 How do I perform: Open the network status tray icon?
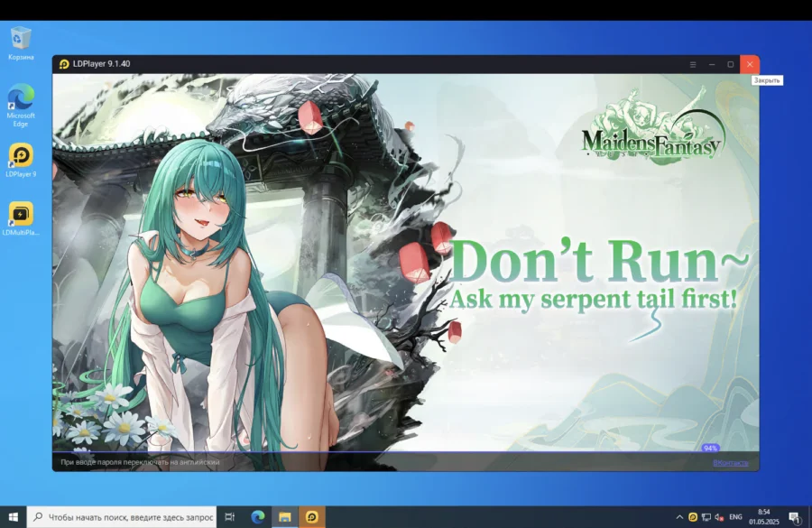coord(706,516)
